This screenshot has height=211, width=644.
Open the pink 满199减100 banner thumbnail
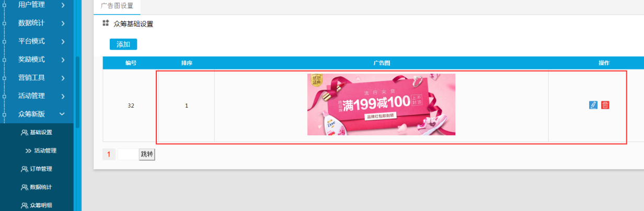[x=381, y=104]
